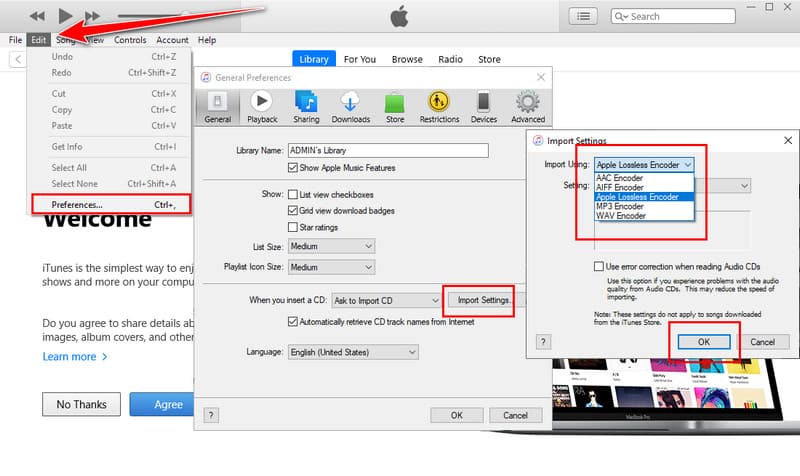Click the Library Name text field
Viewport: 800px width, 476px height.
388,151
